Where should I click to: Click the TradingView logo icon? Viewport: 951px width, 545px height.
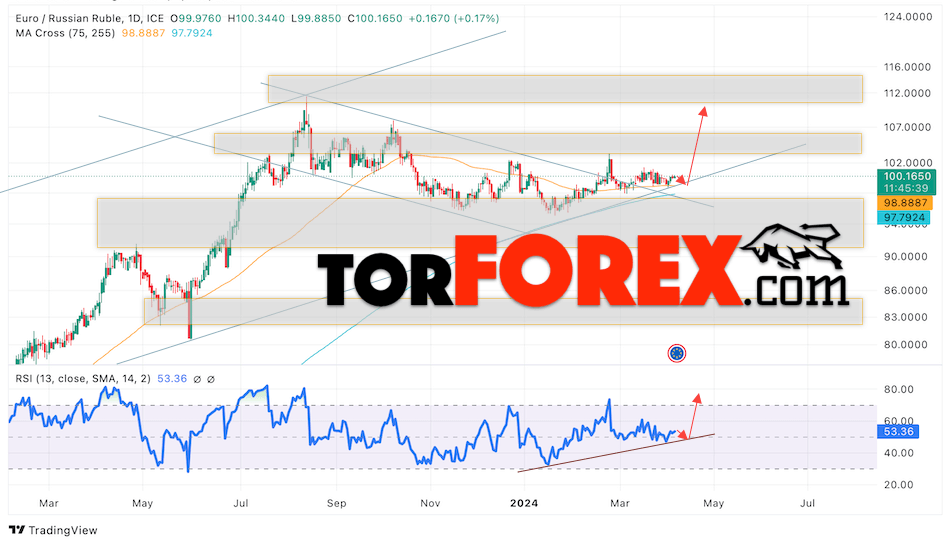pyautogui.click(x=17, y=531)
